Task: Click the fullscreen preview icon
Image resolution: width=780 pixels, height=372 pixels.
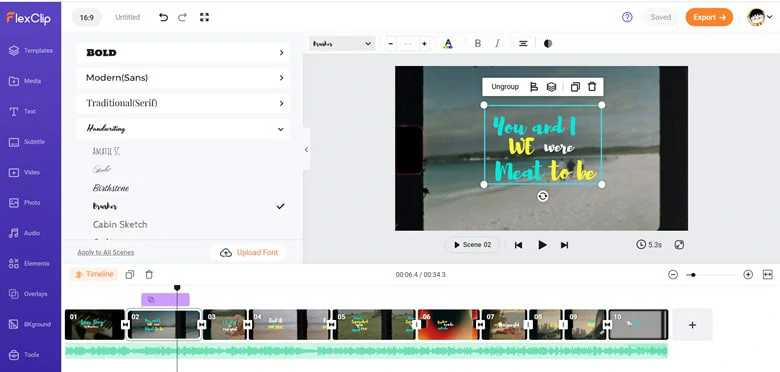Action: click(679, 245)
